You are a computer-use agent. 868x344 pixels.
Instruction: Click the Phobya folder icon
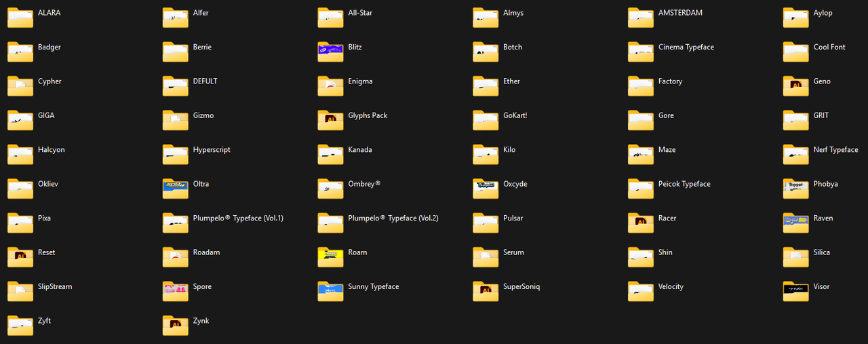point(796,189)
